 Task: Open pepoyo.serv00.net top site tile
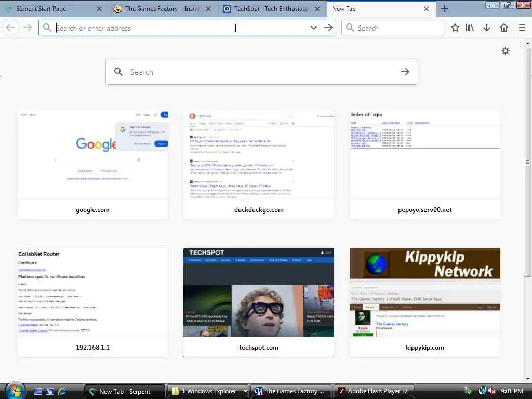pos(425,165)
